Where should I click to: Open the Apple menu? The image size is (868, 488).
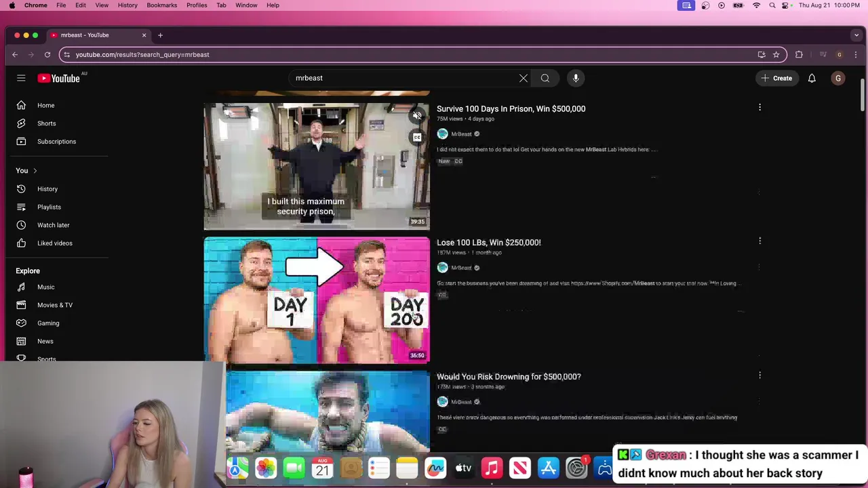(x=12, y=5)
